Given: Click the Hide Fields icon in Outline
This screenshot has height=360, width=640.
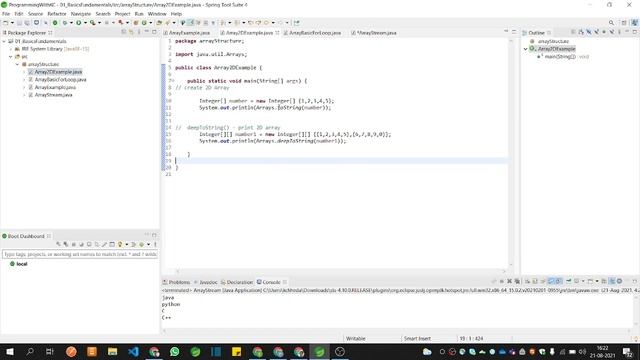Looking at the screenshot, I should (589, 32).
